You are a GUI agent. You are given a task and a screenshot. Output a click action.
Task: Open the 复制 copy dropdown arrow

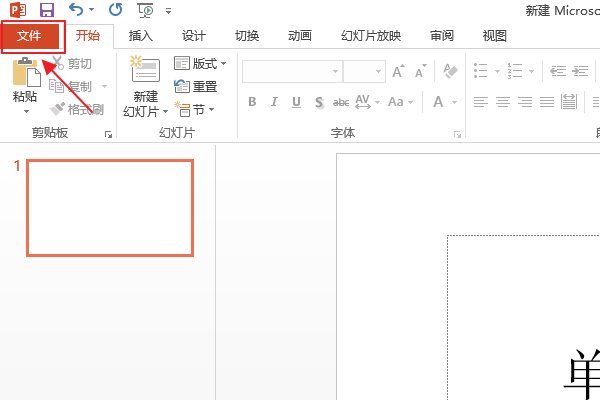click(104, 87)
